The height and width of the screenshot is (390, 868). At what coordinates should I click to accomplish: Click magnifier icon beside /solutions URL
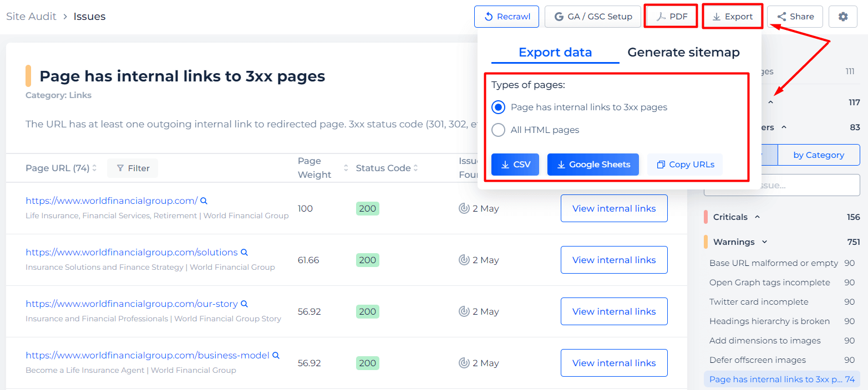click(243, 252)
